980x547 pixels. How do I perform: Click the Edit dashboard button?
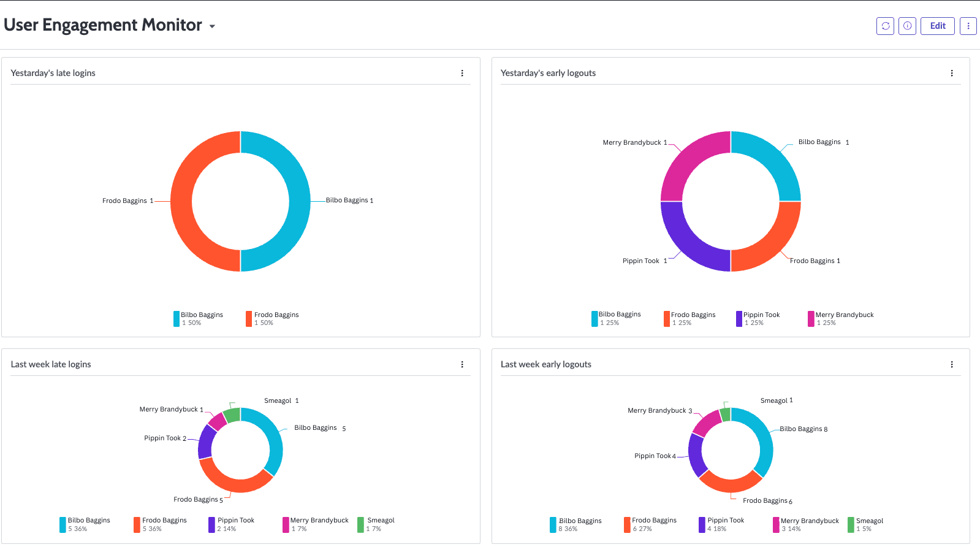tap(937, 26)
